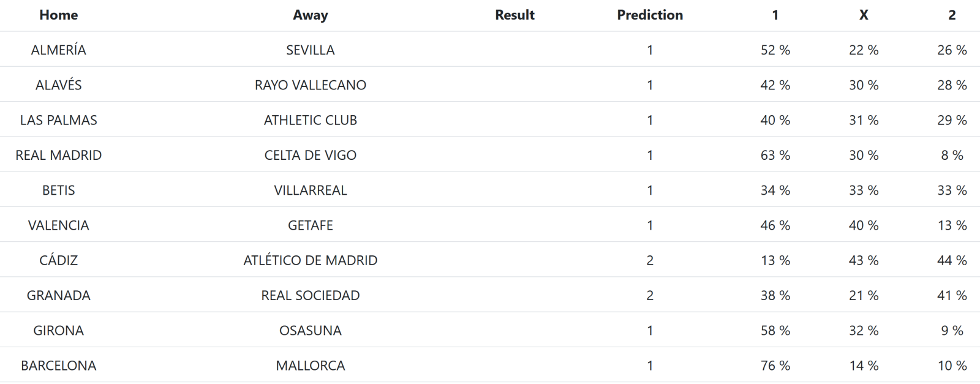Click the BARCELONA home team cell
The height and width of the screenshot is (384, 980).
[x=58, y=366]
